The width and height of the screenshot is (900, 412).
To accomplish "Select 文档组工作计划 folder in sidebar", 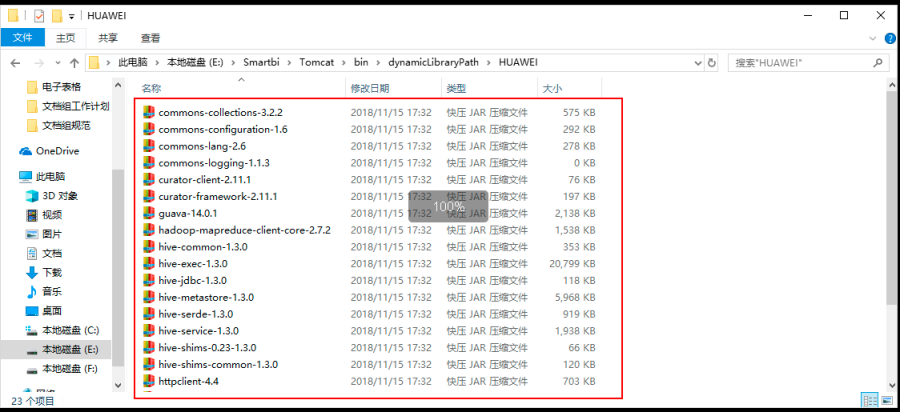I will 68,106.
